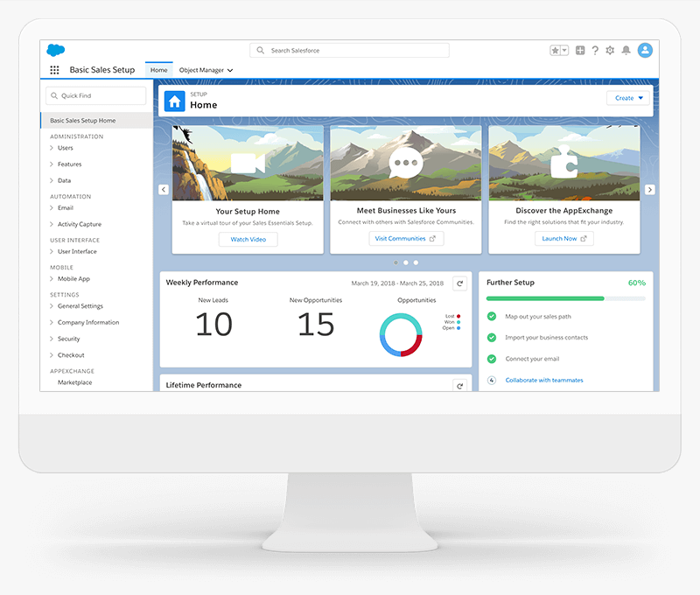The width and height of the screenshot is (700, 595).
Task: Expand the General Settings node
Action: (x=52, y=306)
